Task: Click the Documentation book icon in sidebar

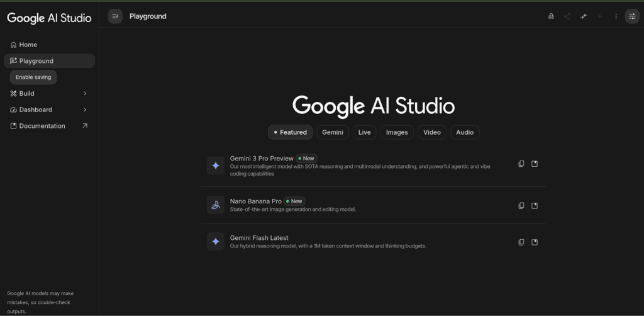Action: pos(13,126)
